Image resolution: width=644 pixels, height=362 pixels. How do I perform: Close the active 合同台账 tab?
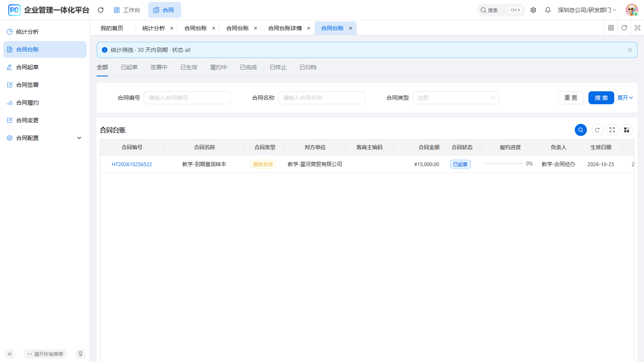tap(351, 28)
